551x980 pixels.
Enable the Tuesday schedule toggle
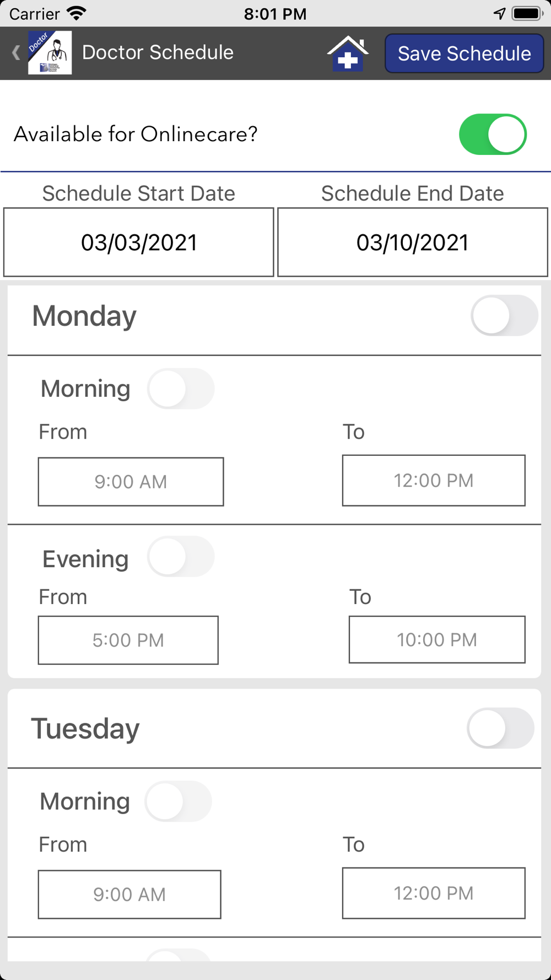[x=500, y=728]
